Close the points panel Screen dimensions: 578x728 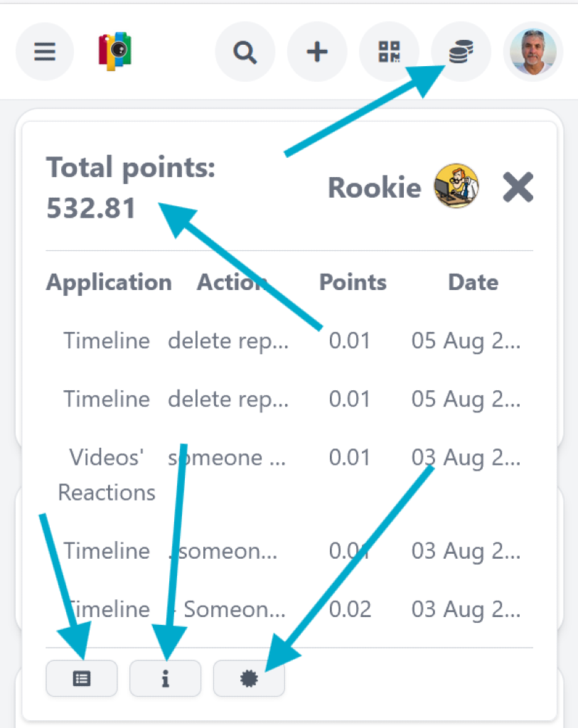click(518, 188)
